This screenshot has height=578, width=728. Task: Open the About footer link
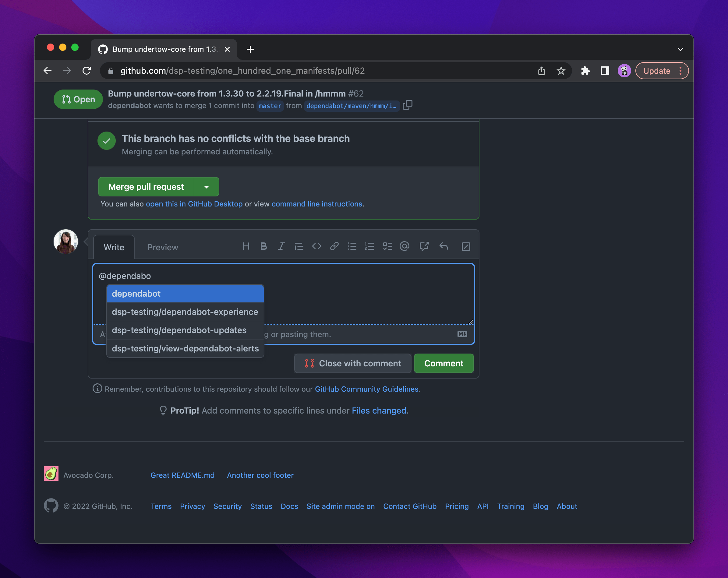[x=567, y=506]
